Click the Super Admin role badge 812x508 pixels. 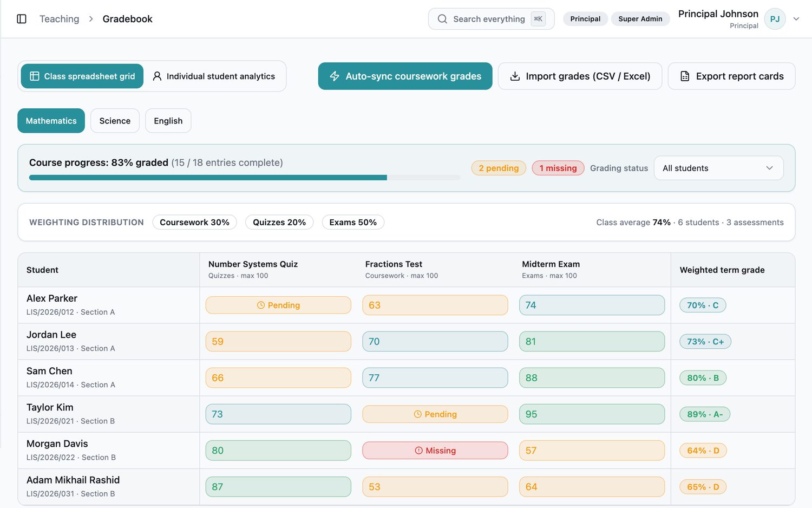pyautogui.click(x=640, y=19)
